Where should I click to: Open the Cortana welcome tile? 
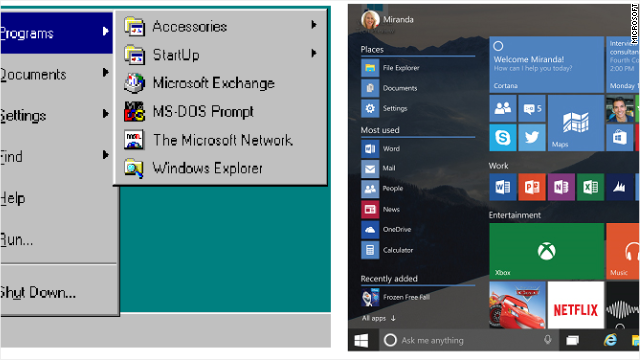(547, 64)
